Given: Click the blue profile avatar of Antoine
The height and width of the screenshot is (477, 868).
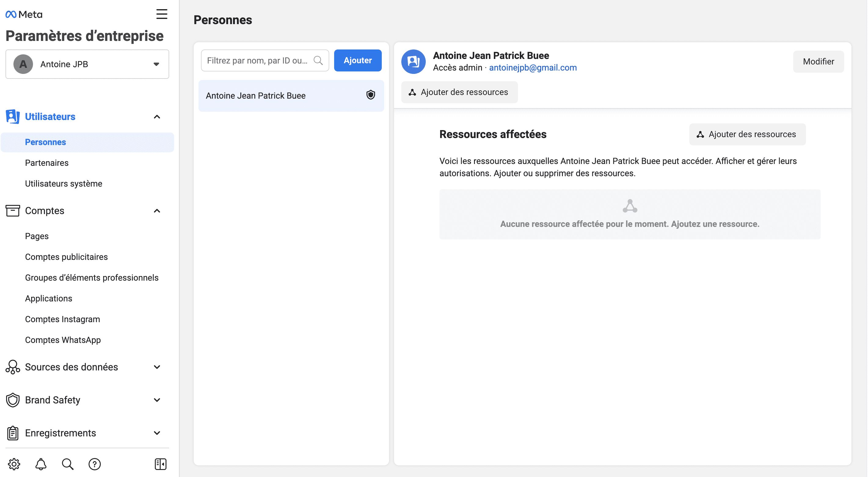Looking at the screenshot, I should point(414,62).
